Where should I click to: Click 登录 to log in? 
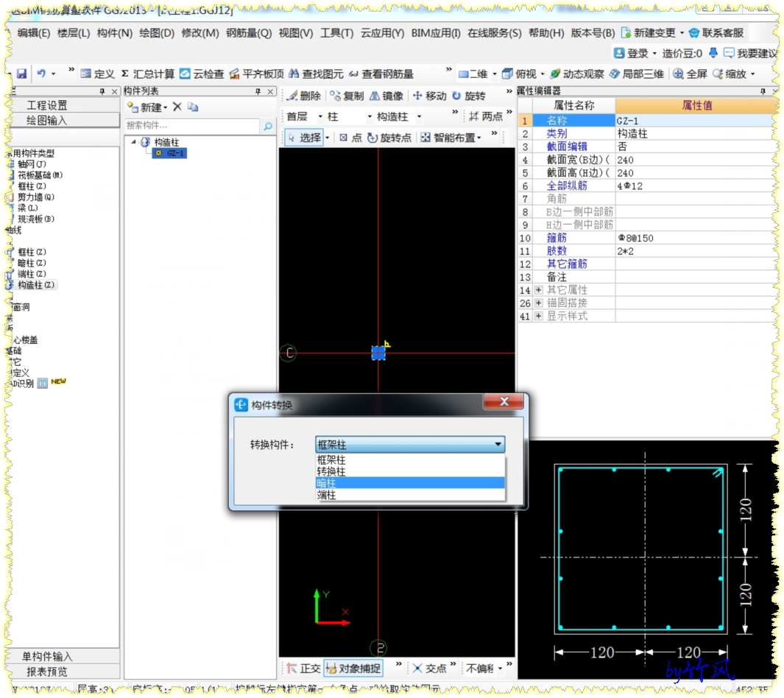(632, 53)
